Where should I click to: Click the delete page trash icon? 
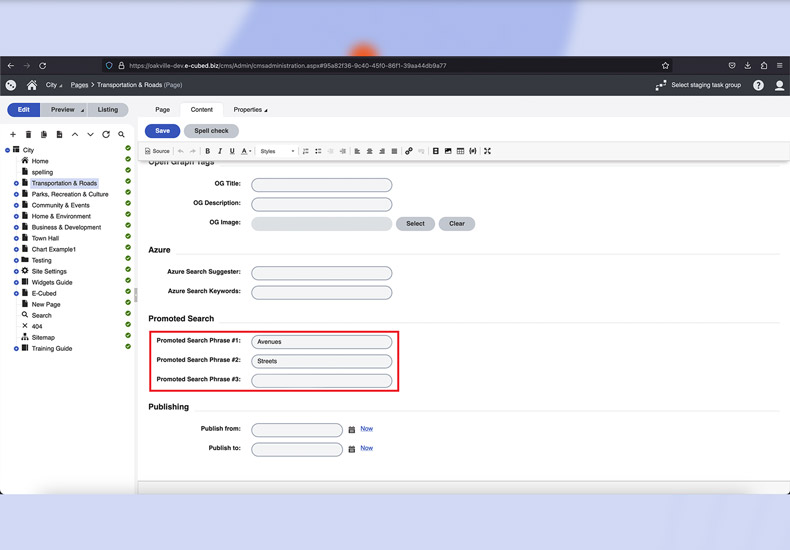point(28,134)
